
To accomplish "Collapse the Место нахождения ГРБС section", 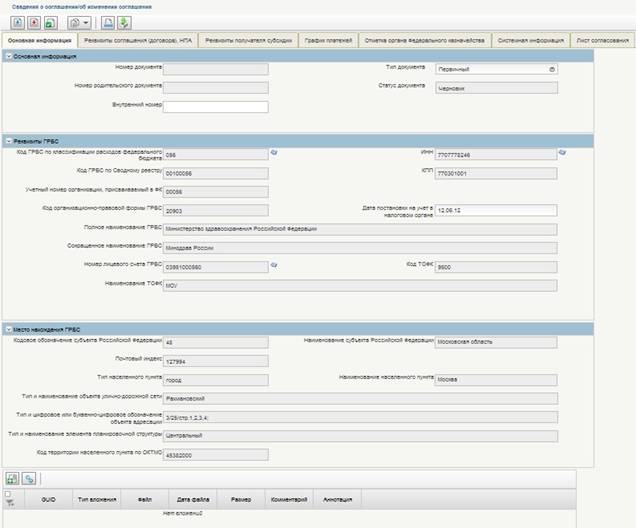I will [x=9, y=329].
